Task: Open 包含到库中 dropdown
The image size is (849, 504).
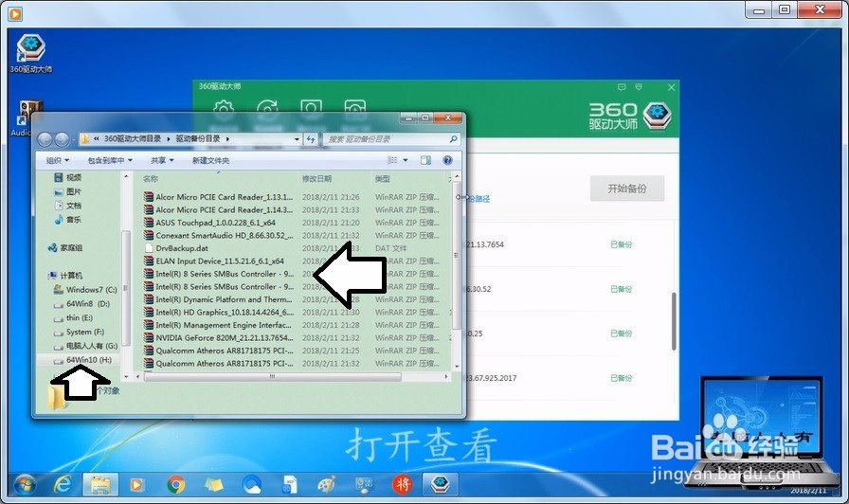Action: click(x=110, y=160)
